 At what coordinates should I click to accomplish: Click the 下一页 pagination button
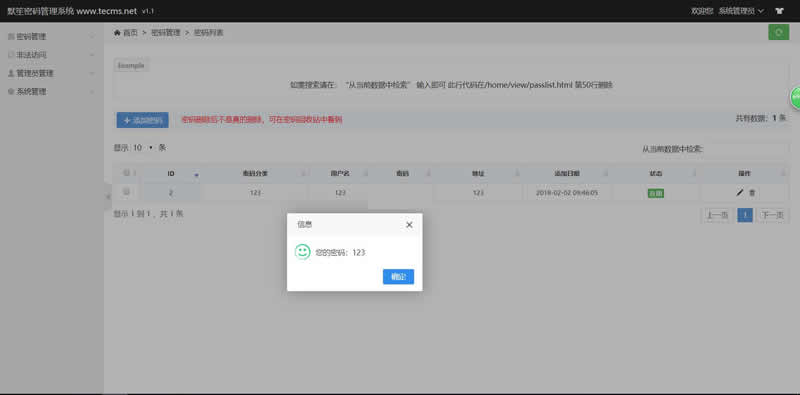pos(772,215)
